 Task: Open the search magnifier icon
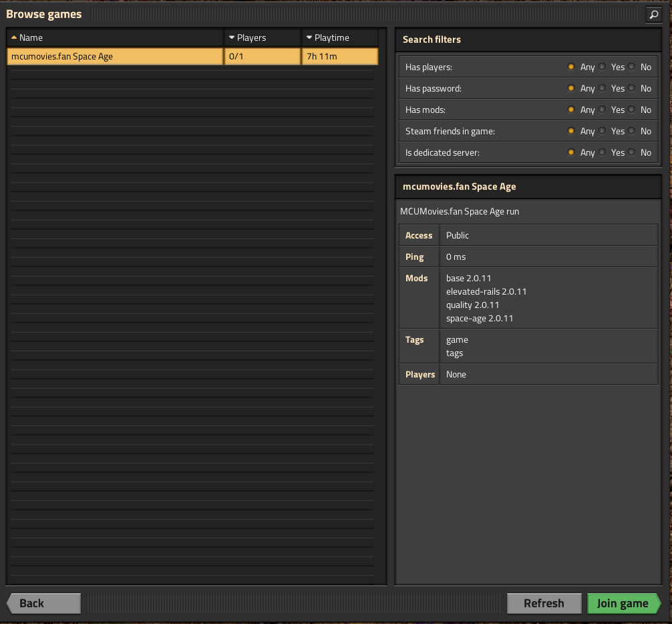[653, 14]
